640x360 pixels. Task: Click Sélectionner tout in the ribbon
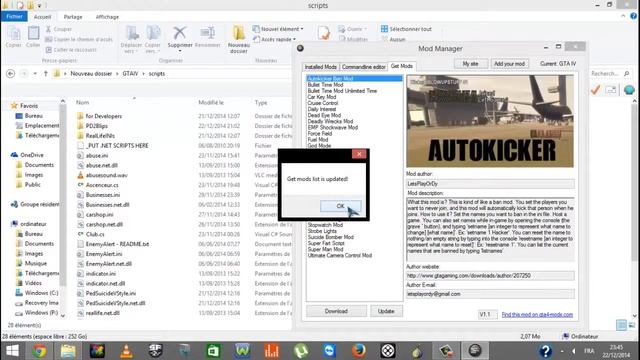pos(406,29)
